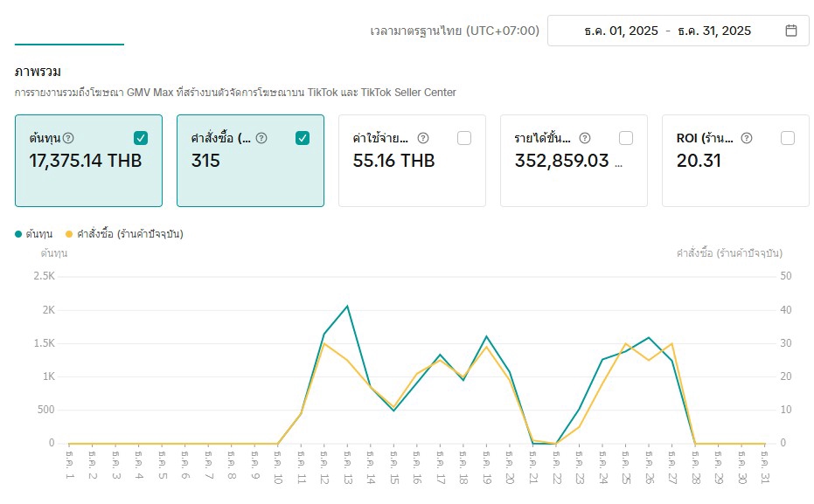
Task: Uncheck the คำสั่งซื้อ metric checkbox
Action: coord(303,138)
